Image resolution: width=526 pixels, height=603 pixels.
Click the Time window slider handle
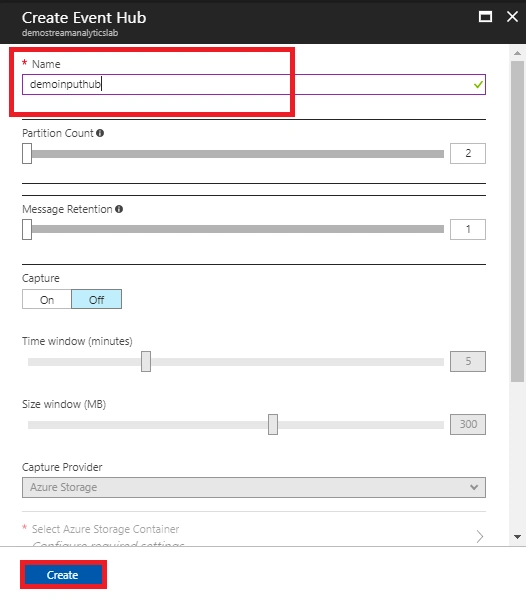coord(146,361)
